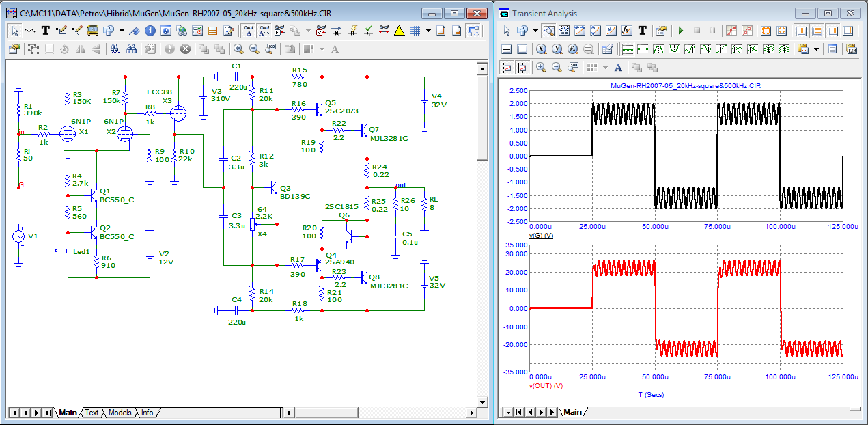Zoom out on the plot in Transient Analysis
868x425 pixels.
pos(557,67)
